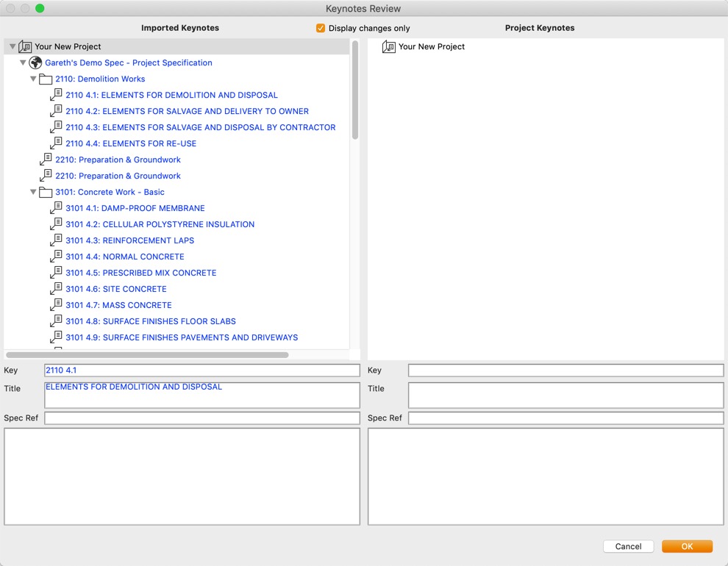The image size is (728, 566).
Task: Collapse the Your New Project root node
Action: click(13, 47)
